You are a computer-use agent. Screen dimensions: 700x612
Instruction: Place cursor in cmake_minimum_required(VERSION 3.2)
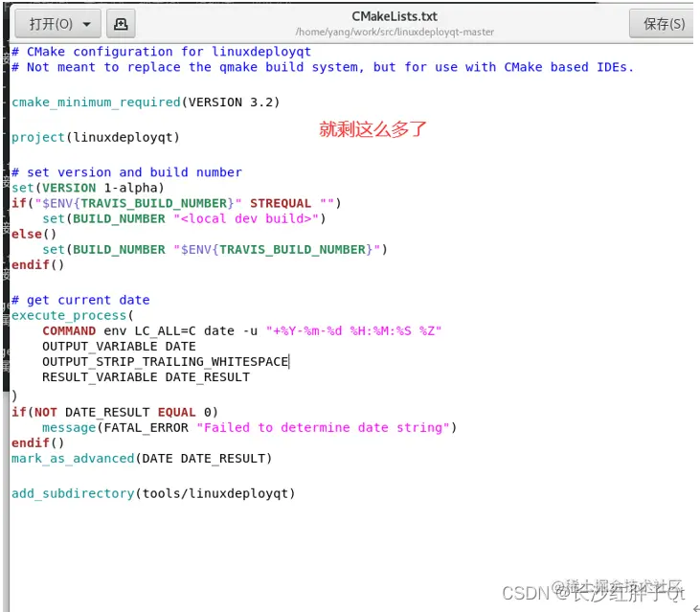(x=146, y=102)
